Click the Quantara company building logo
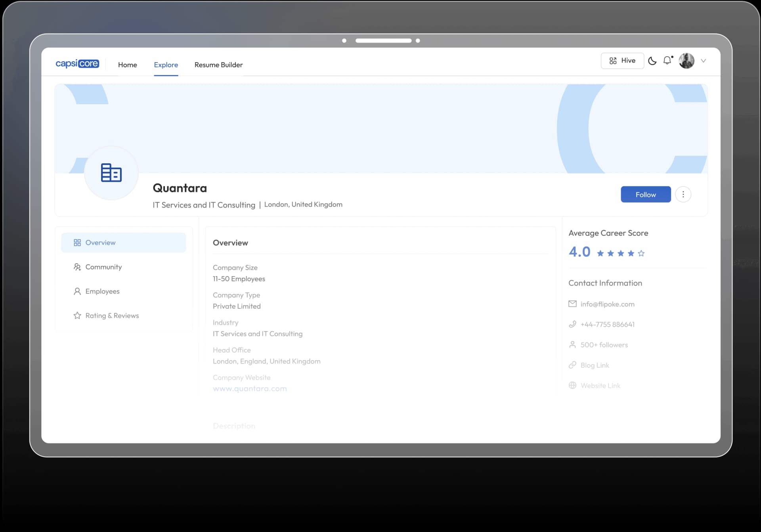The width and height of the screenshot is (761, 532). 111,173
